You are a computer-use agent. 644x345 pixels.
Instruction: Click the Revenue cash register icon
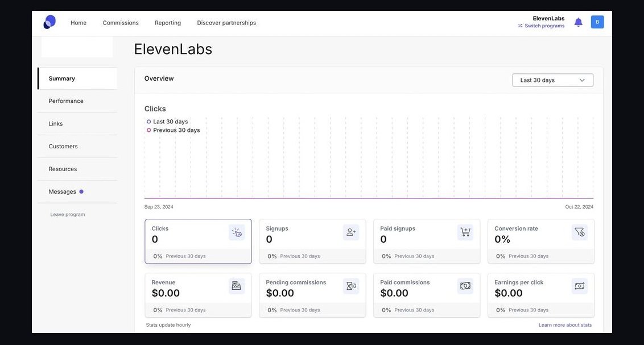(237, 286)
